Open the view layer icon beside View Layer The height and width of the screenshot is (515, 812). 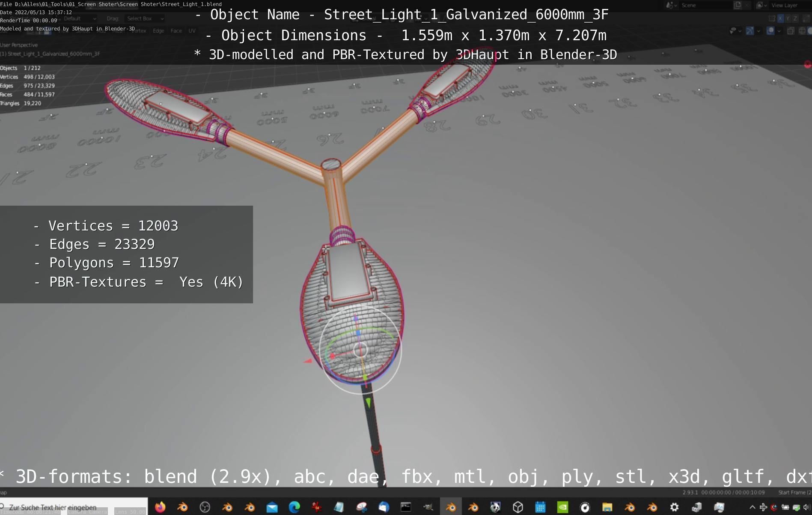761,5
